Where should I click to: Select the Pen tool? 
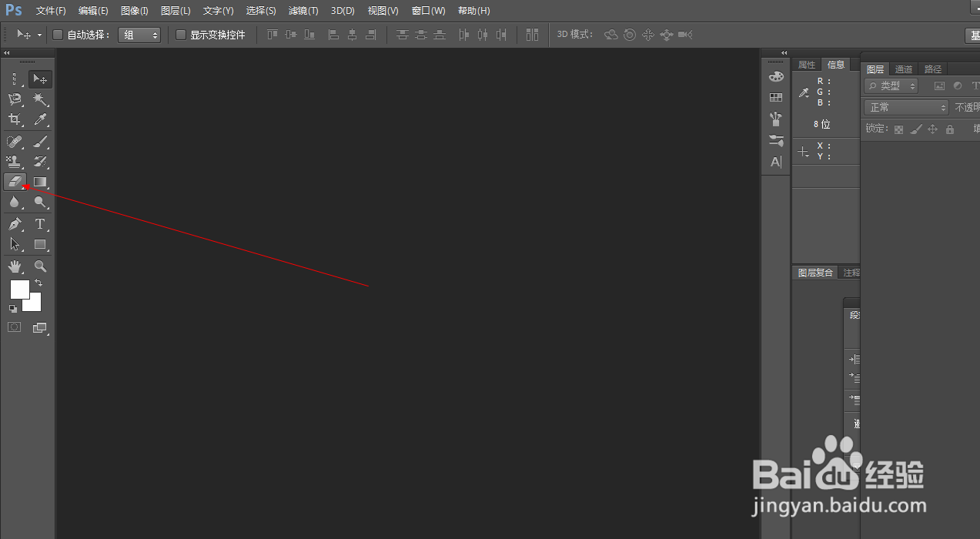(x=14, y=224)
